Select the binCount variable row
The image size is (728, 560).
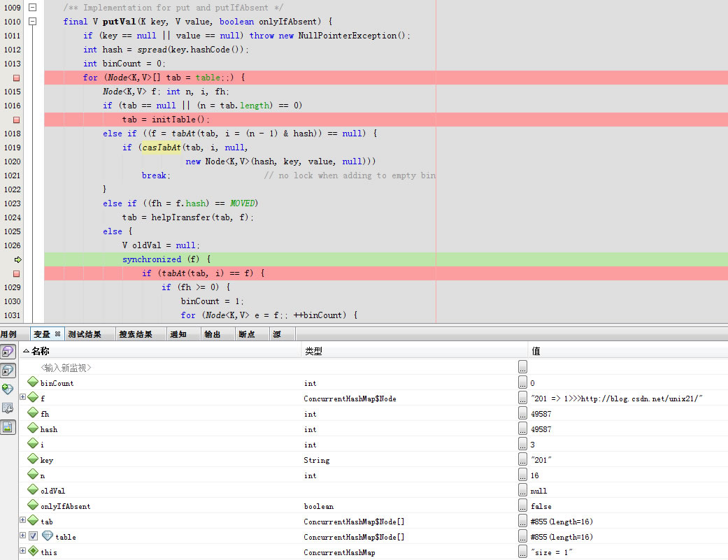click(373, 382)
